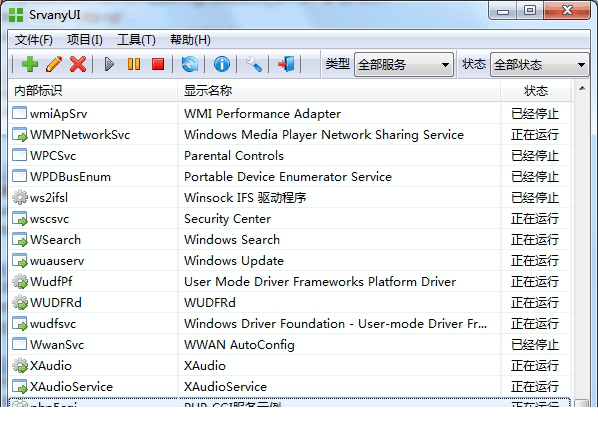Image resolution: width=598 pixels, height=423 pixels.
Task: Select the Windows Search display name
Action: (232, 240)
